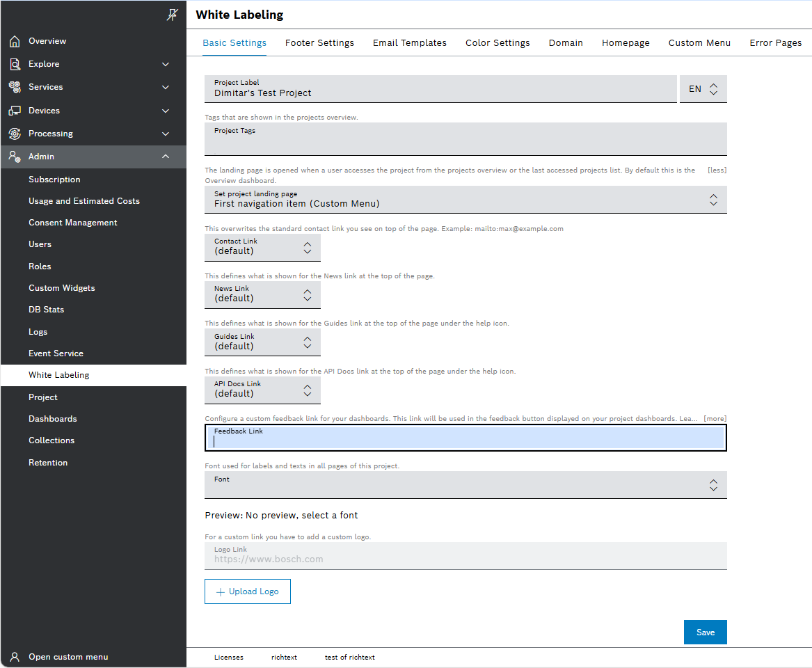This screenshot has height=668, width=812.
Task: Open the Font selection dropdown
Action: [x=465, y=485]
